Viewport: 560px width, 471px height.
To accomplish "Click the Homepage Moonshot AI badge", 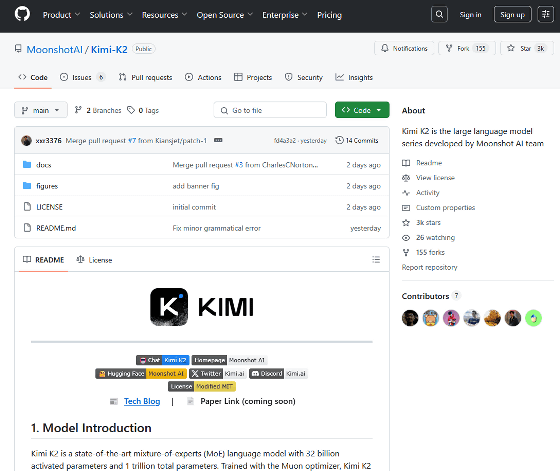I will 230,360.
